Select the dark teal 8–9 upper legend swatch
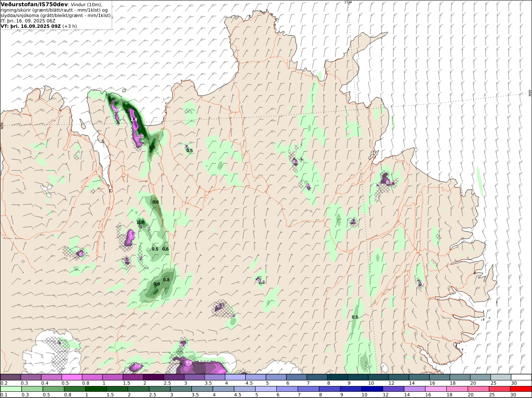The height and width of the screenshot is (398, 532). [337, 377]
